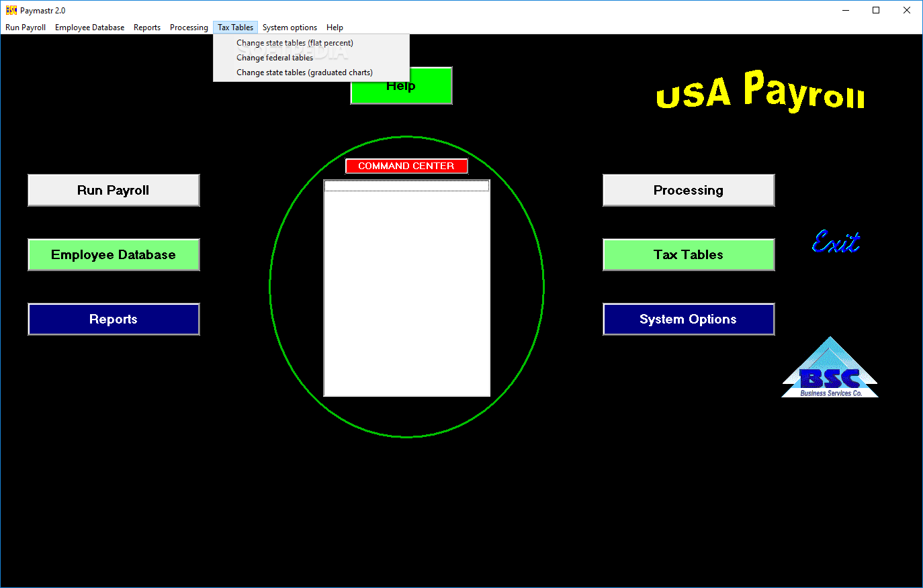Maximize the Paymastr window

click(876, 10)
